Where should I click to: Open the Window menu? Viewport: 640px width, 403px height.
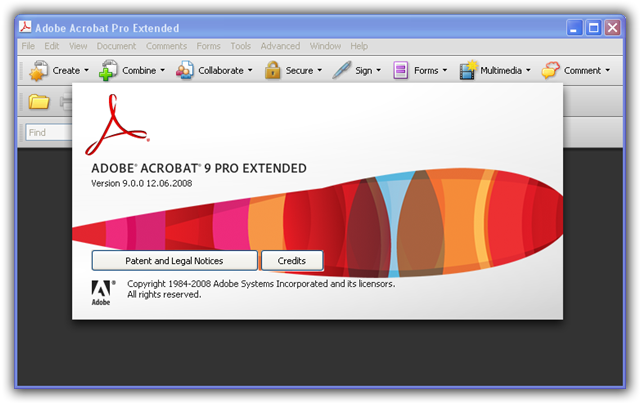coord(325,46)
